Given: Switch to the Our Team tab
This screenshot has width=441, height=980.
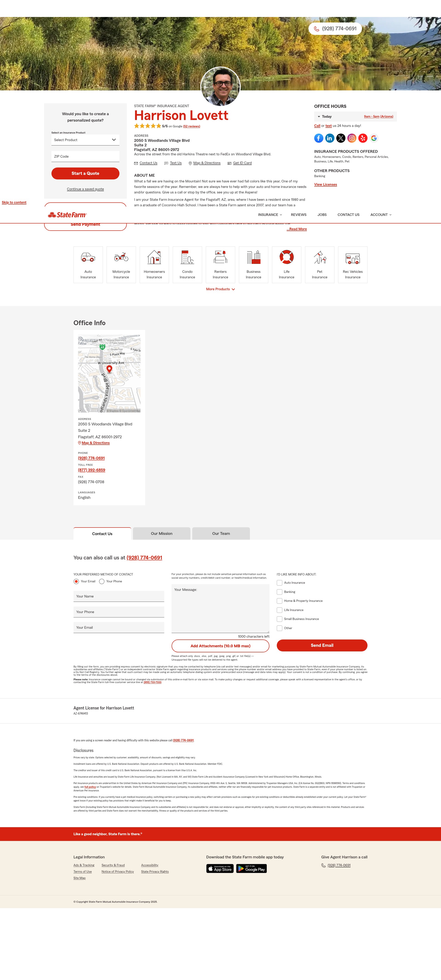Looking at the screenshot, I should click(x=221, y=534).
